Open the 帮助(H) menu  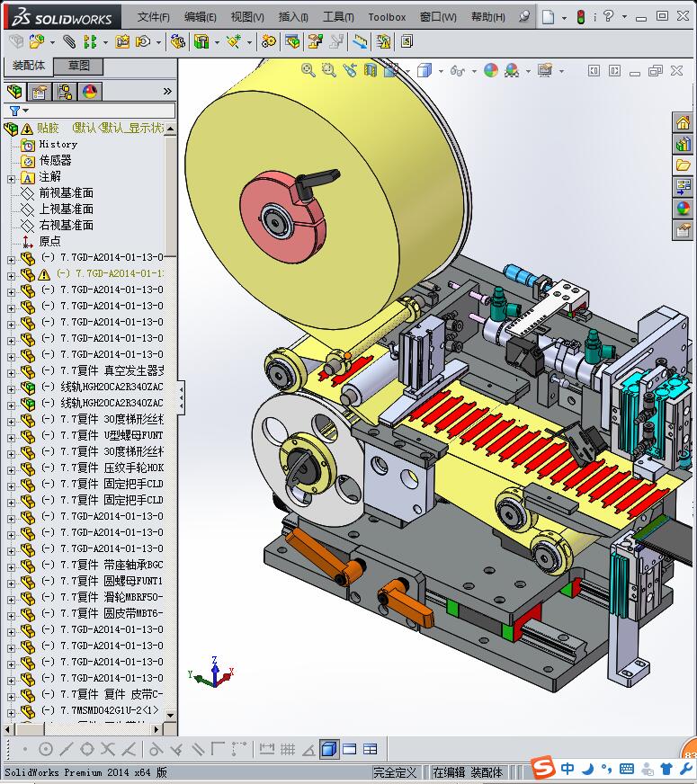point(488,17)
